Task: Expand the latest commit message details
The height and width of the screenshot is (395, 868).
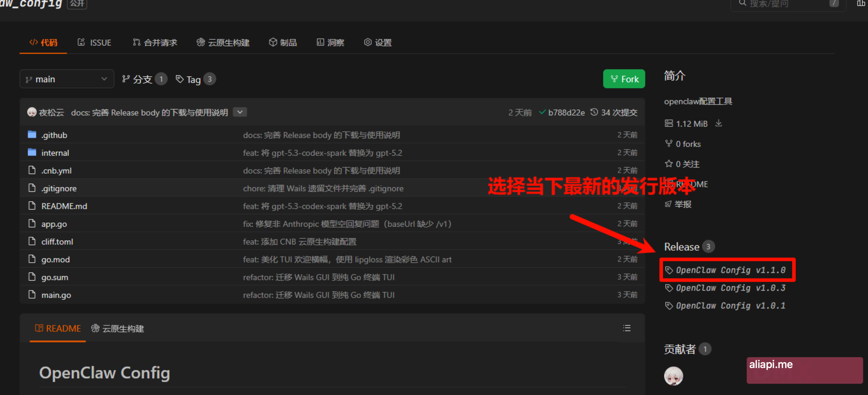Action: (240, 112)
